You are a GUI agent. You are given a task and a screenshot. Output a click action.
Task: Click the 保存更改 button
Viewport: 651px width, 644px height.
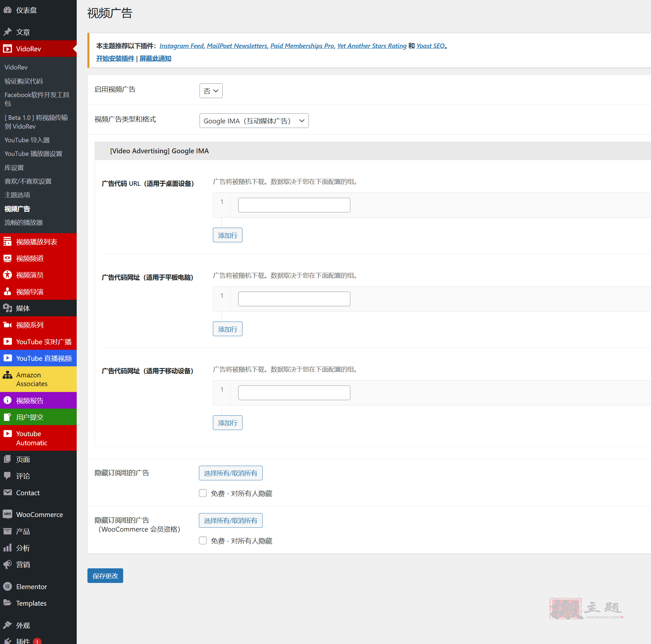106,576
